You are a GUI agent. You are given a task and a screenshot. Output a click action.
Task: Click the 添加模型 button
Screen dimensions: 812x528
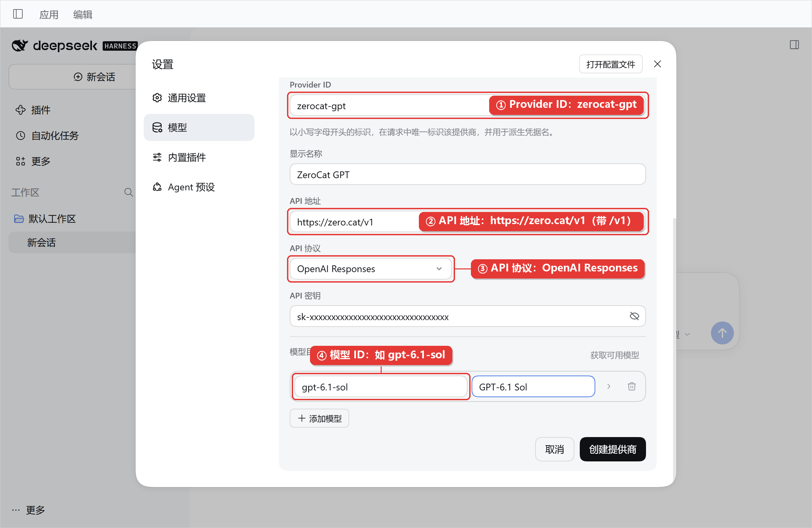tap(319, 418)
